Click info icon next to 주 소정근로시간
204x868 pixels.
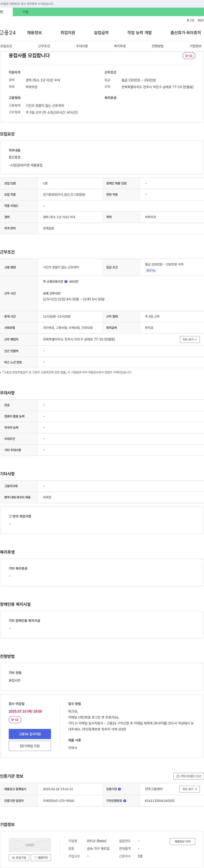(x=66, y=281)
